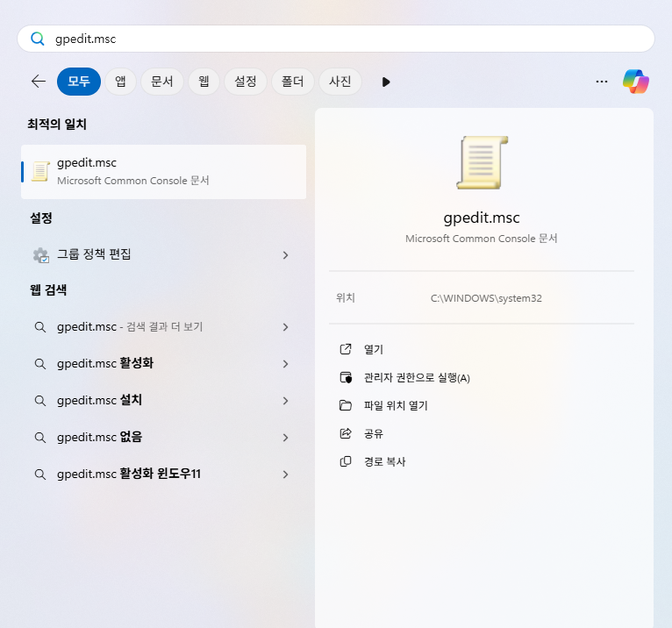The image size is (672, 628).
Task: Switch to the 웹 filter tab
Action: [x=204, y=82]
